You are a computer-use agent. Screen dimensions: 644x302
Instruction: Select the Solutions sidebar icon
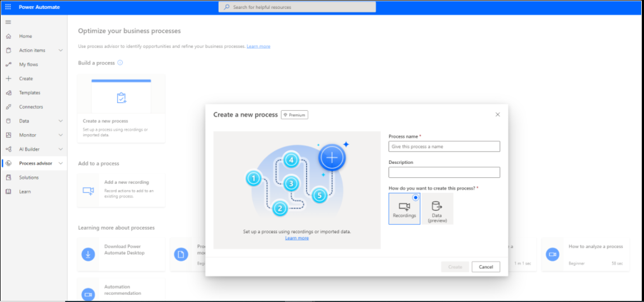click(x=8, y=178)
